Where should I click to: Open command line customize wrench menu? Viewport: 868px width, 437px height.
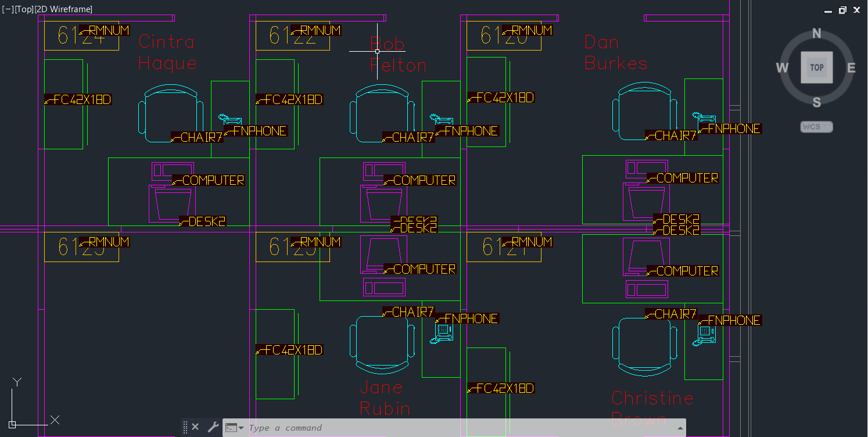tap(213, 427)
